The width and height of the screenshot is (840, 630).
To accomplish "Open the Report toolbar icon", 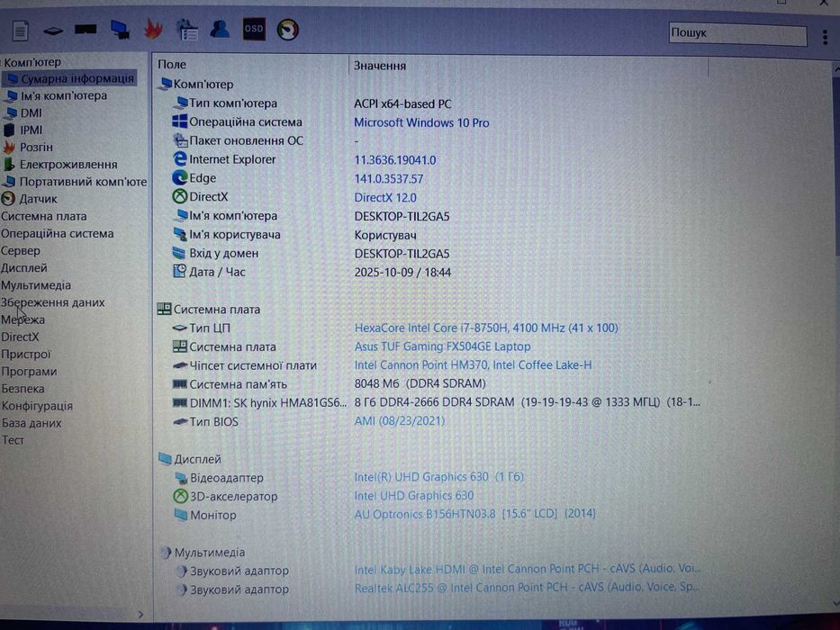I will click(x=21, y=30).
